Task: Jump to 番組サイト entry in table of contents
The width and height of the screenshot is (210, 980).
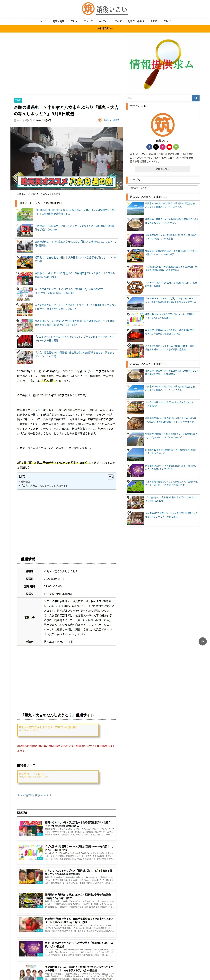Action: tap(44, 486)
